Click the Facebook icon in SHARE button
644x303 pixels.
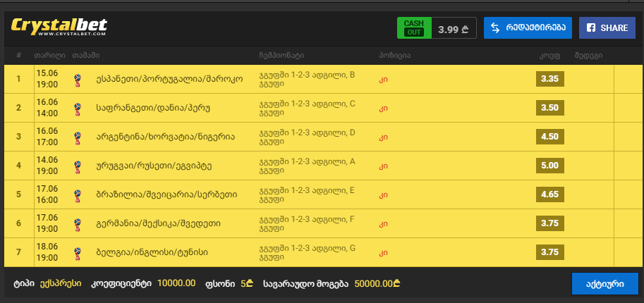tap(591, 28)
